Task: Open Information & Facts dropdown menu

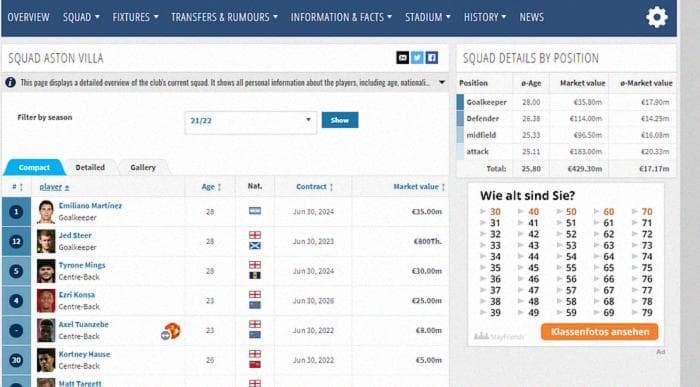Action: [x=341, y=17]
